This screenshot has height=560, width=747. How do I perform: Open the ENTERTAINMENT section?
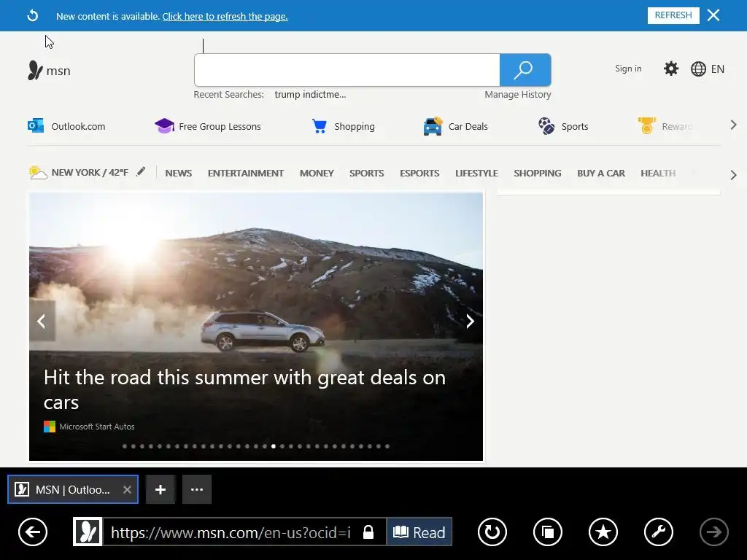tap(246, 174)
